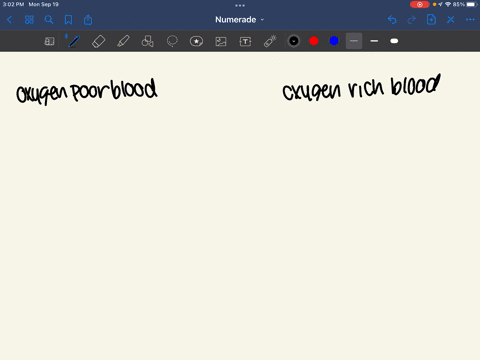The width and height of the screenshot is (480, 360).
Task: Open the search tool
Action: click(x=49, y=20)
